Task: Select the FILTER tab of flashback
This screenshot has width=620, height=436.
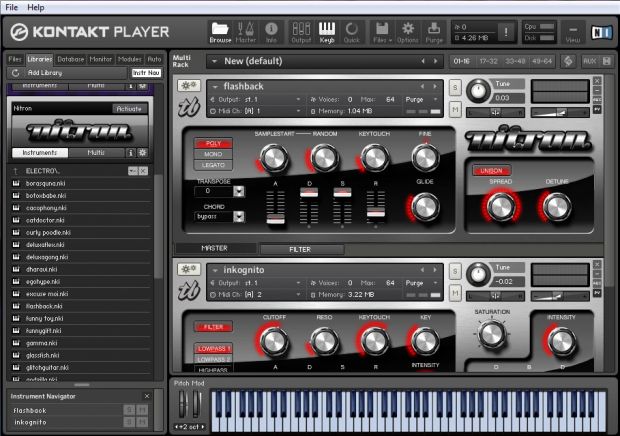Action: (x=300, y=249)
